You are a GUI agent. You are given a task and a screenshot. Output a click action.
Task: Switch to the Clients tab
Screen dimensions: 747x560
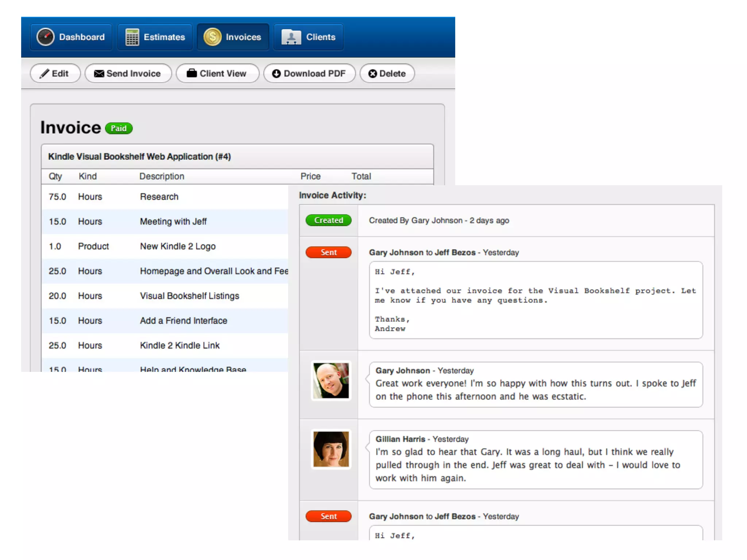tap(320, 37)
